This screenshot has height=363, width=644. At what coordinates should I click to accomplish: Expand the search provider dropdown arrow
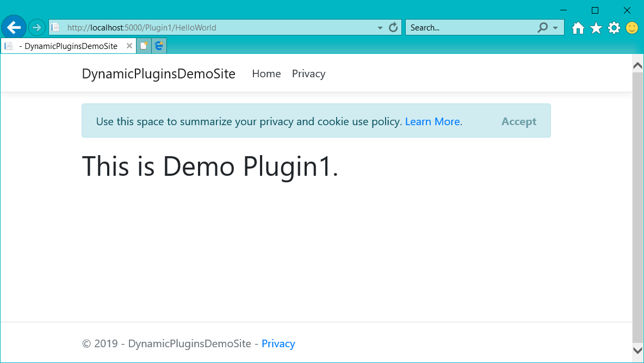pyautogui.click(x=555, y=28)
